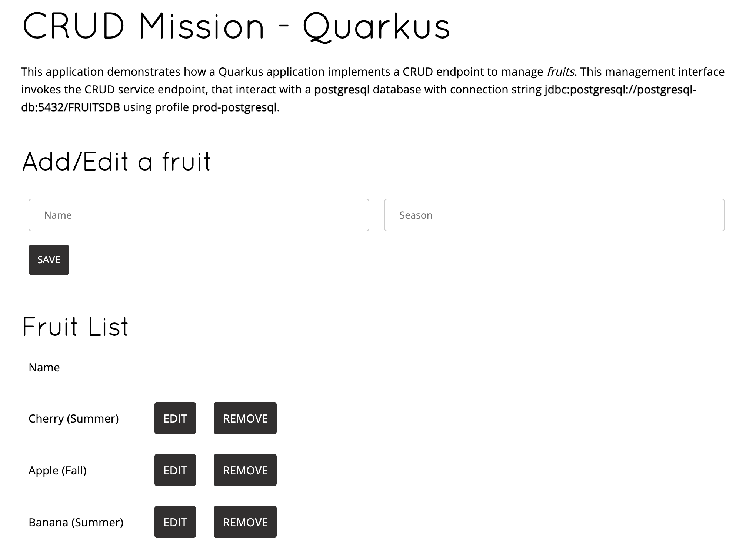756x556 pixels.
Task: Click the Name column header in Fruit List
Action: coord(44,367)
